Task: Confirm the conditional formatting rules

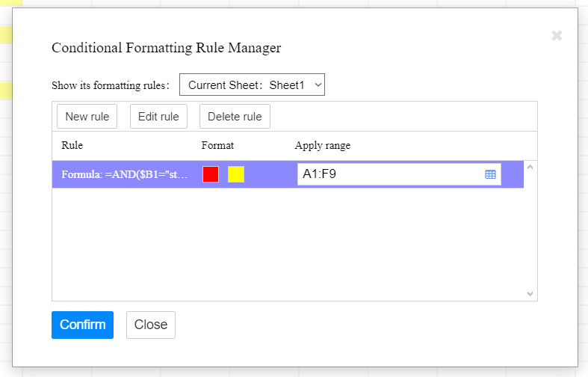Action: pos(82,325)
